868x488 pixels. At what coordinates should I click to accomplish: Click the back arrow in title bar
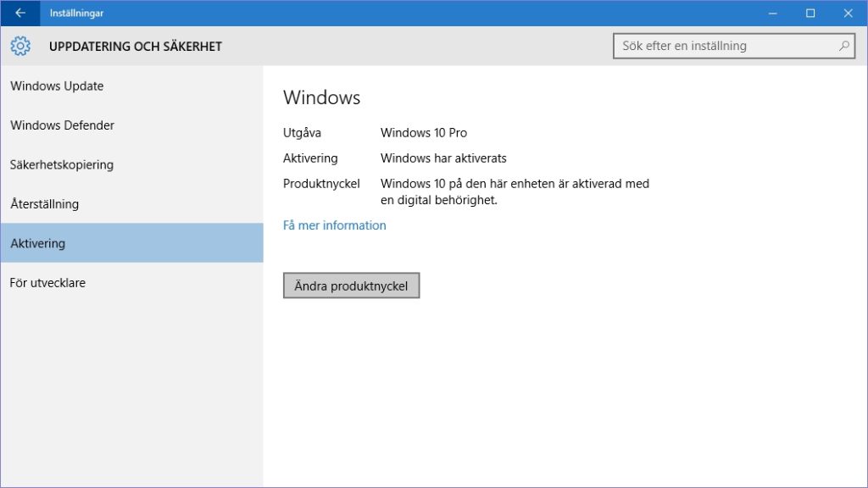click(20, 13)
